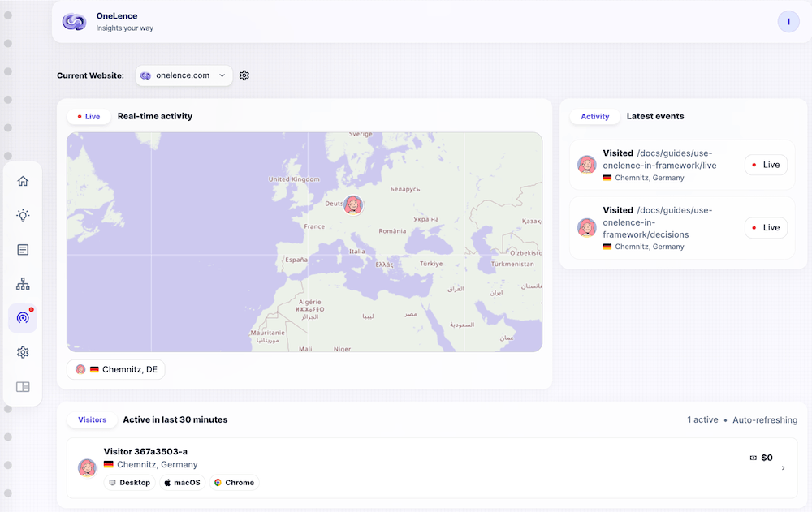The width and height of the screenshot is (812, 512).
Task: Click the panel layout icon at sidebar bottom
Action: pos(23,386)
